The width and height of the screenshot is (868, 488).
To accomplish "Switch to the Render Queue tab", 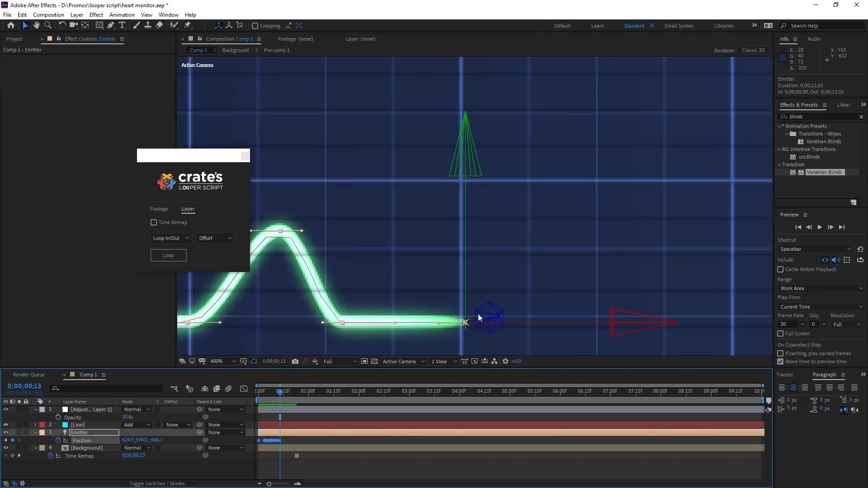I will 29,375.
